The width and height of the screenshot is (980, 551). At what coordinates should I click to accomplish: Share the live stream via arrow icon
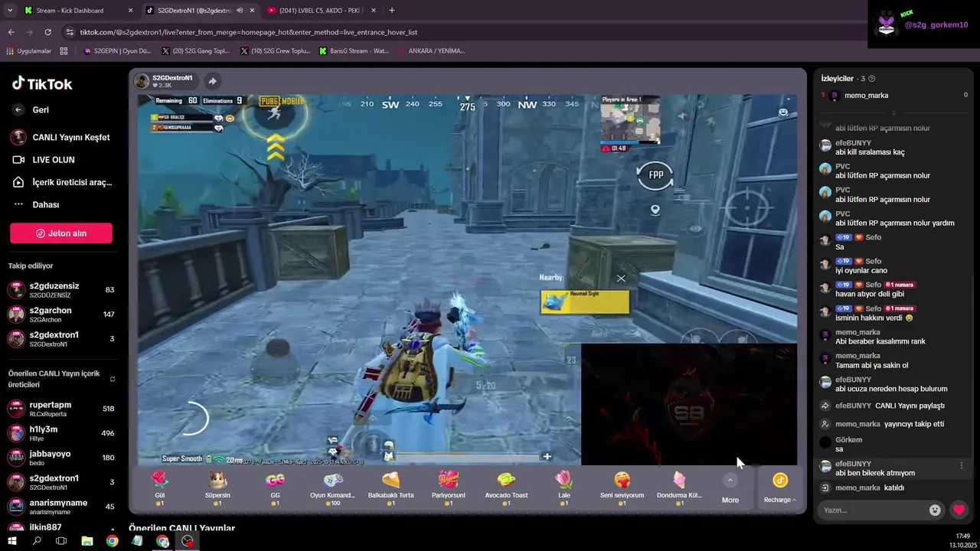212,81
